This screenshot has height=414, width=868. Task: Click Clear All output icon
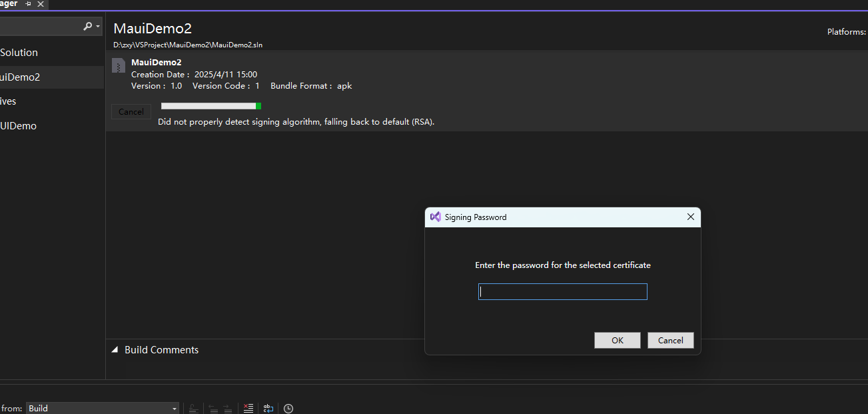click(248, 408)
